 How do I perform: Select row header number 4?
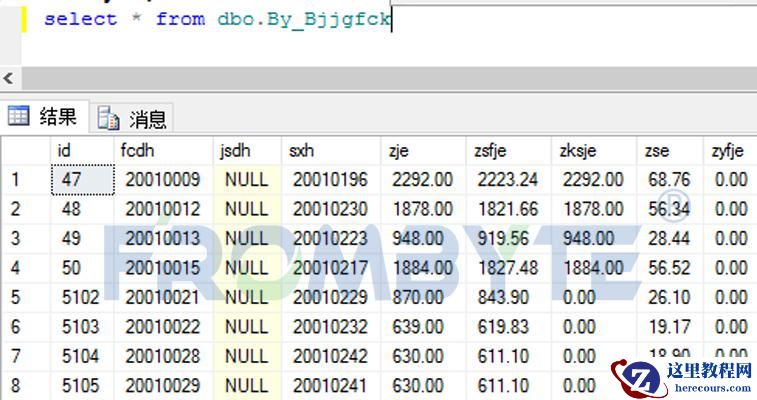pyautogui.click(x=26, y=268)
